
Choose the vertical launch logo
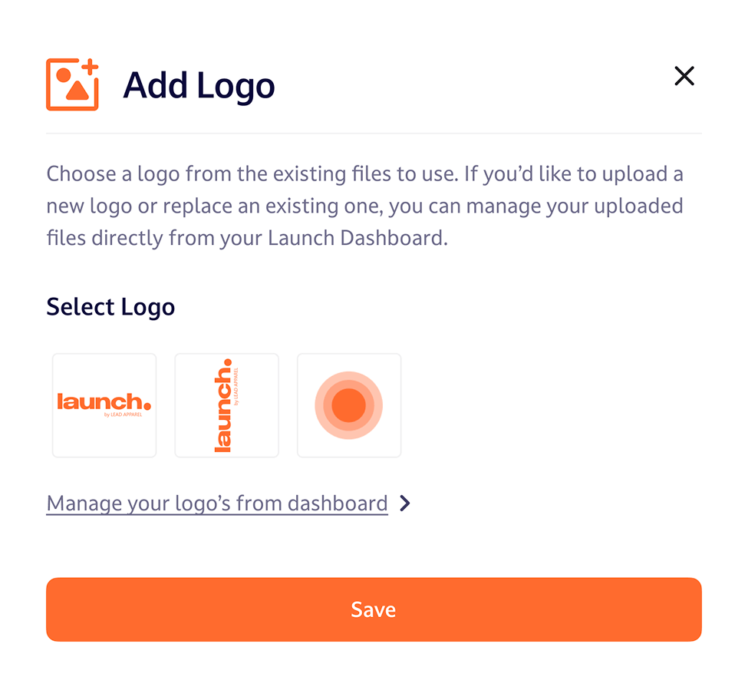tap(227, 405)
